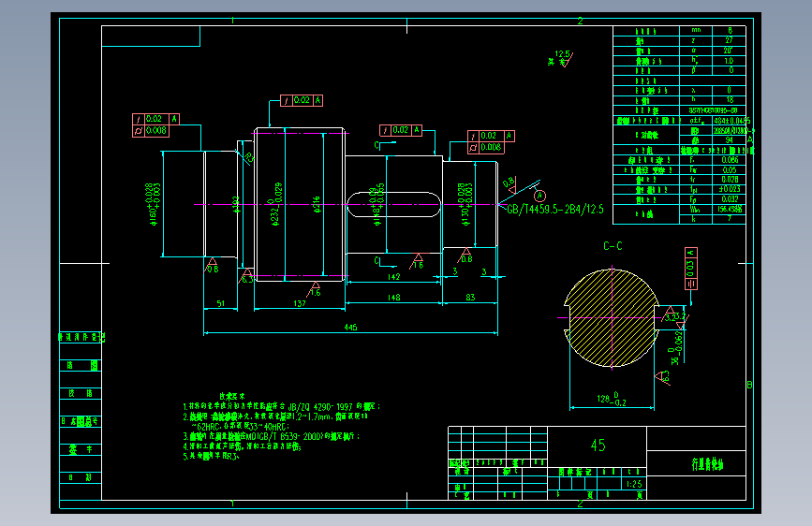The width and height of the screenshot is (812, 526).
Task: Click the hatched C-C cross-section circle
Action: 612,318
